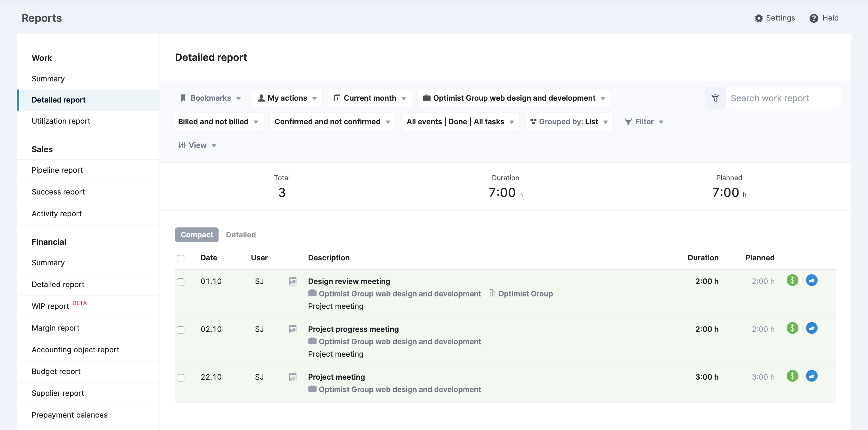Click building icon beside Optimist Group
This screenshot has height=430, width=868.
[492, 293]
